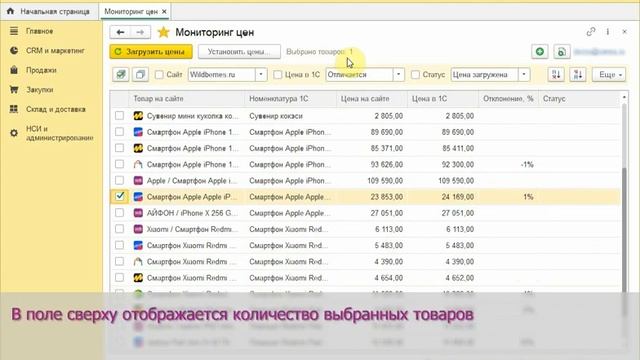Click the Установить цены button

click(239, 52)
